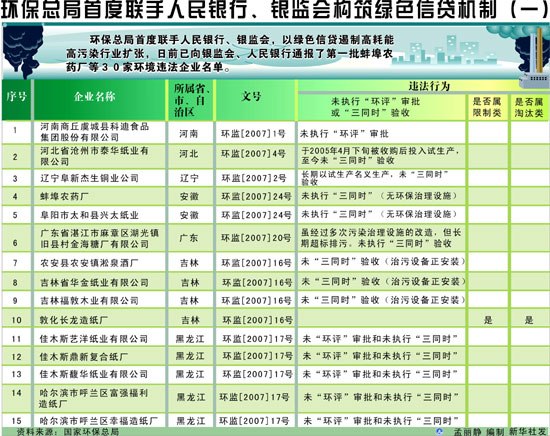Click 广东 province cell in row 6

point(189,238)
